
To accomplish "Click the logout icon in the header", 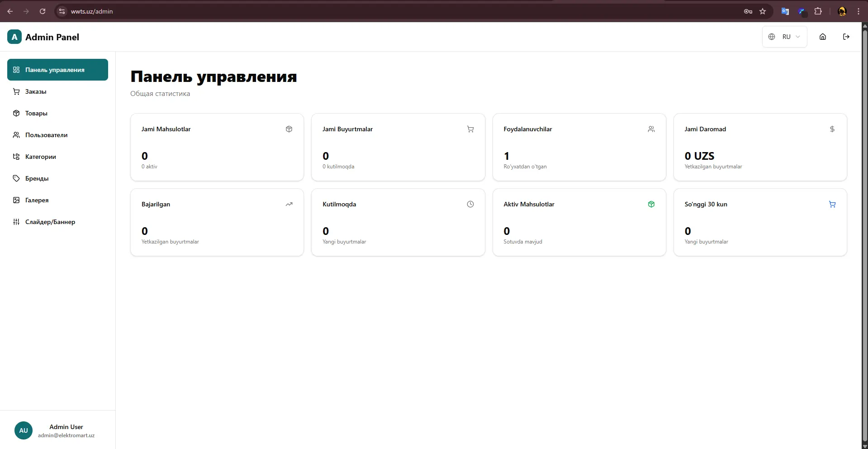I will [846, 37].
